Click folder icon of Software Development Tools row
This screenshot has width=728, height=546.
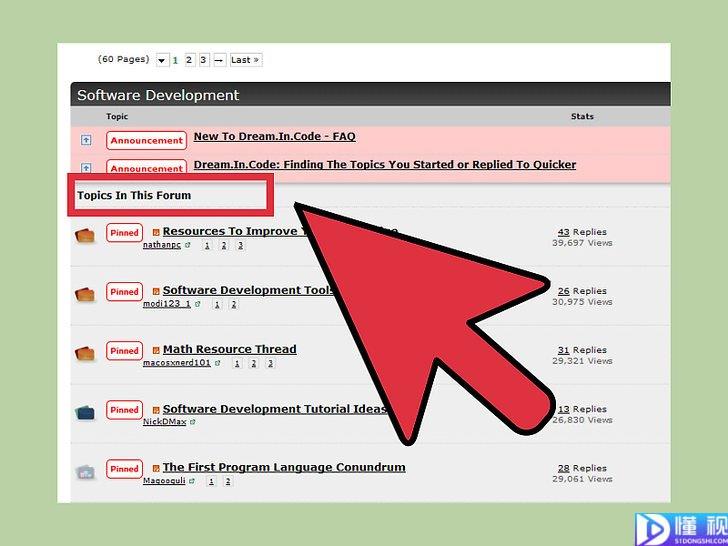(84, 294)
